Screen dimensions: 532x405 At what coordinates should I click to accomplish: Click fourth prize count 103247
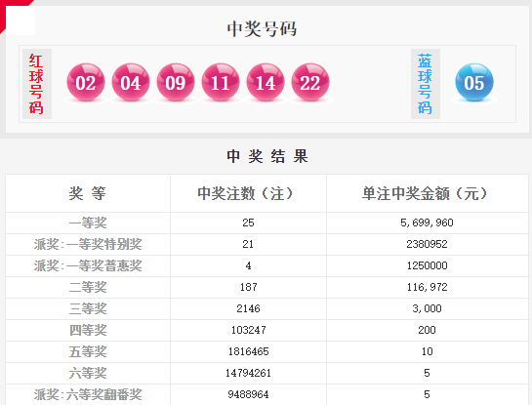click(x=248, y=330)
